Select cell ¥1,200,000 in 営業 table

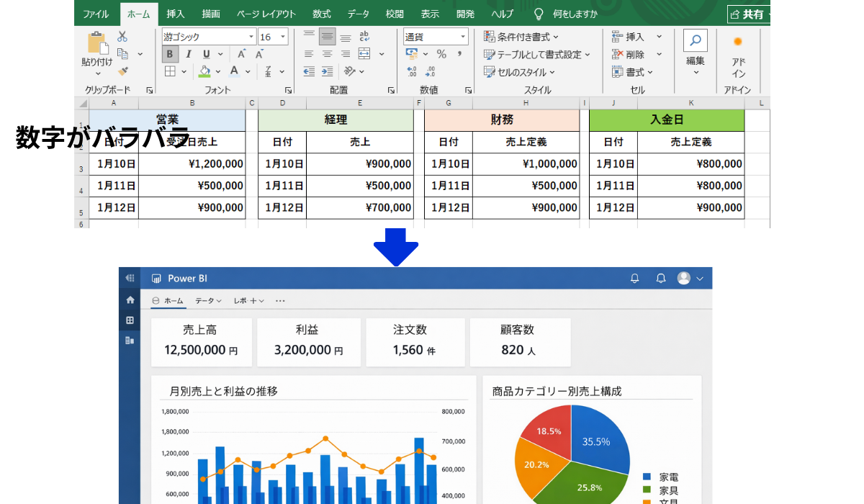click(x=192, y=164)
